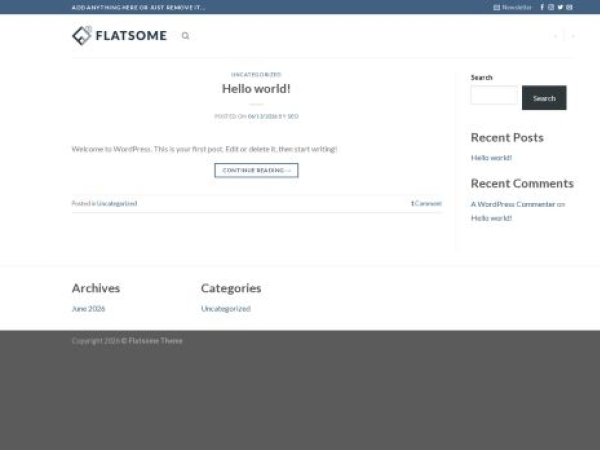The image size is (600, 450).
Task: Open the Facebook icon in top bar
Action: coord(542,7)
